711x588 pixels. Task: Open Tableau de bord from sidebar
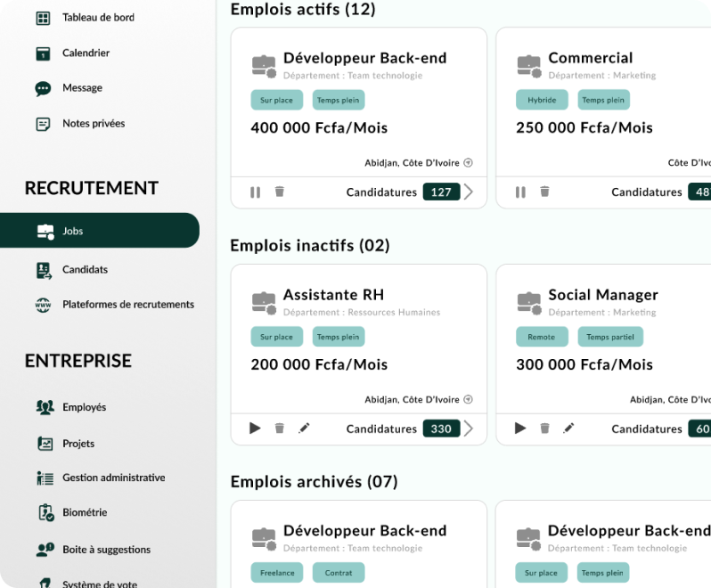98,18
